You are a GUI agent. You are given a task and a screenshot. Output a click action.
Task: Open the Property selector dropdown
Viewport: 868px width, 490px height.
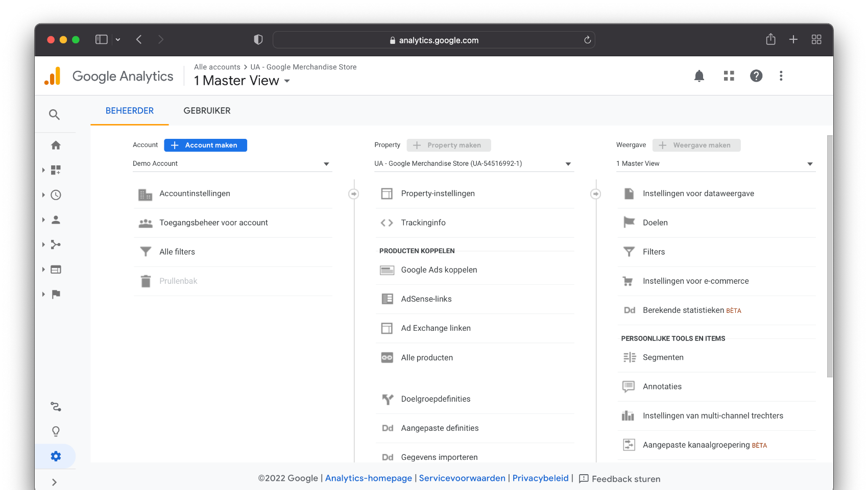(474, 164)
